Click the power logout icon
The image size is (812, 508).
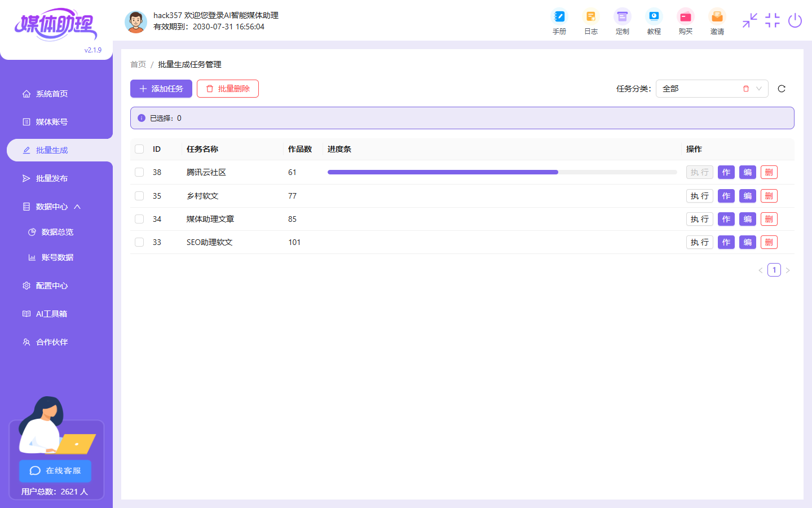click(x=795, y=21)
